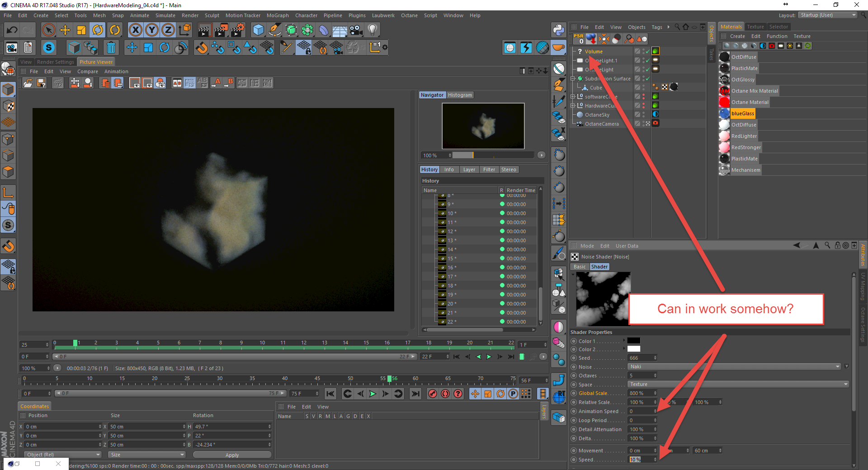
Task: Click the white Color 2 swatch
Action: click(x=634, y=349)
